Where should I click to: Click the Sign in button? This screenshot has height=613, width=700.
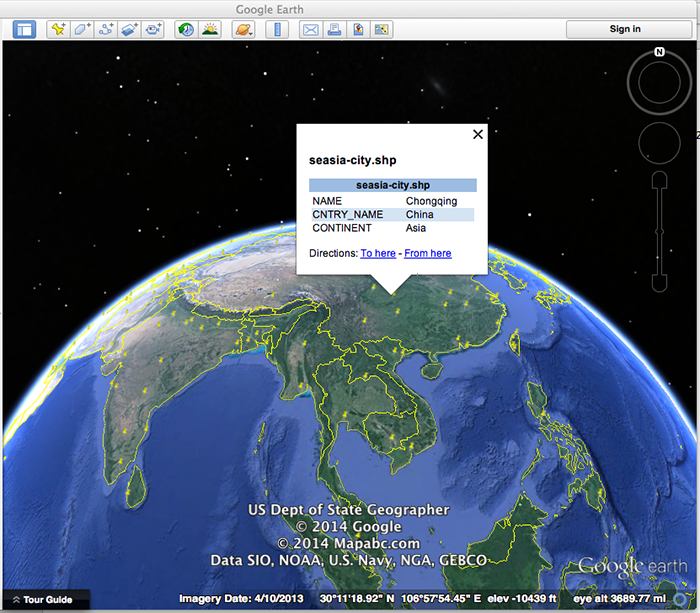629,29
